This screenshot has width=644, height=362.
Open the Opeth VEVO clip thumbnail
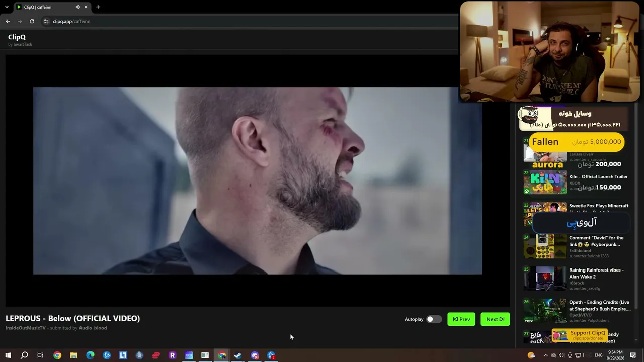545,311
